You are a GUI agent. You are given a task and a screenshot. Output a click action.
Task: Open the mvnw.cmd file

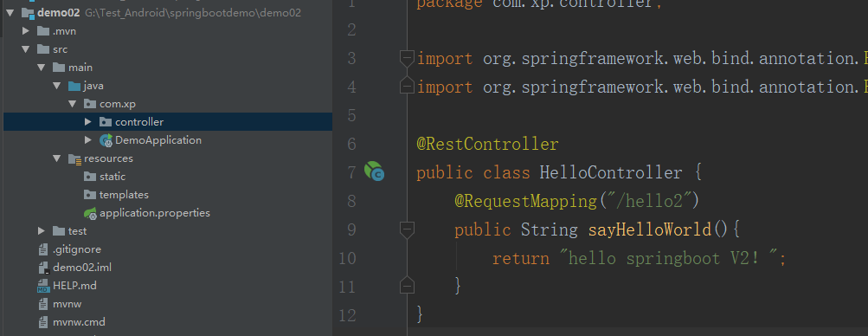[79, 322]
